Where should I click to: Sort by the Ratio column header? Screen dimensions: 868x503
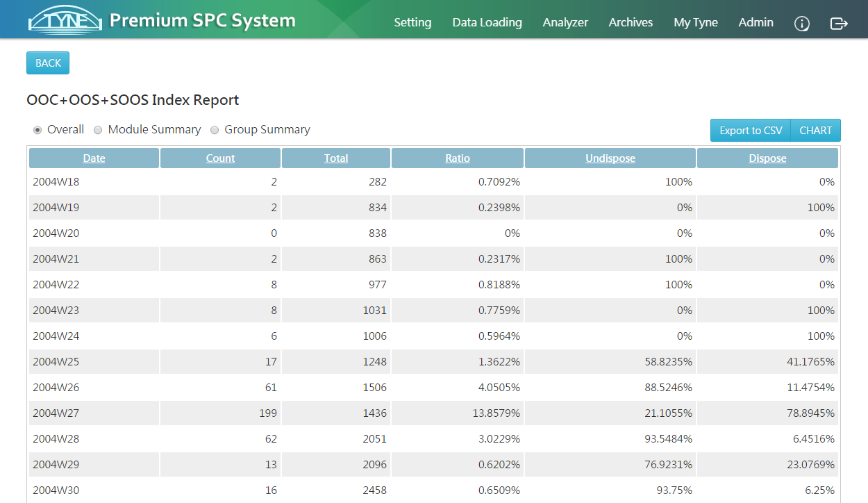[x=457, y=158]
